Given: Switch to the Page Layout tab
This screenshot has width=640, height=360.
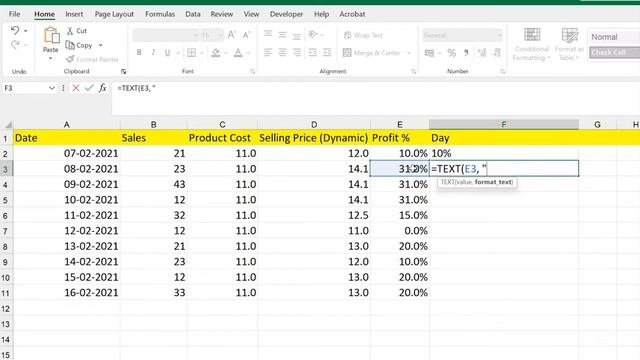Looking at the screenshot, I should coord(114,14).
